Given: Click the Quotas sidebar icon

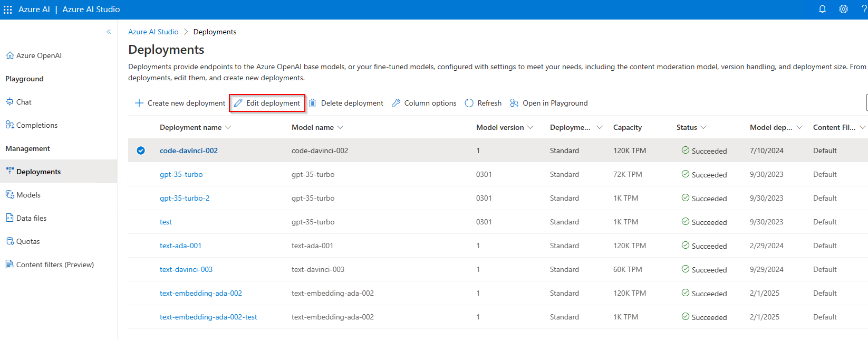Looking at the screenshot, I should pyautogui.click(x=9, y=241).
